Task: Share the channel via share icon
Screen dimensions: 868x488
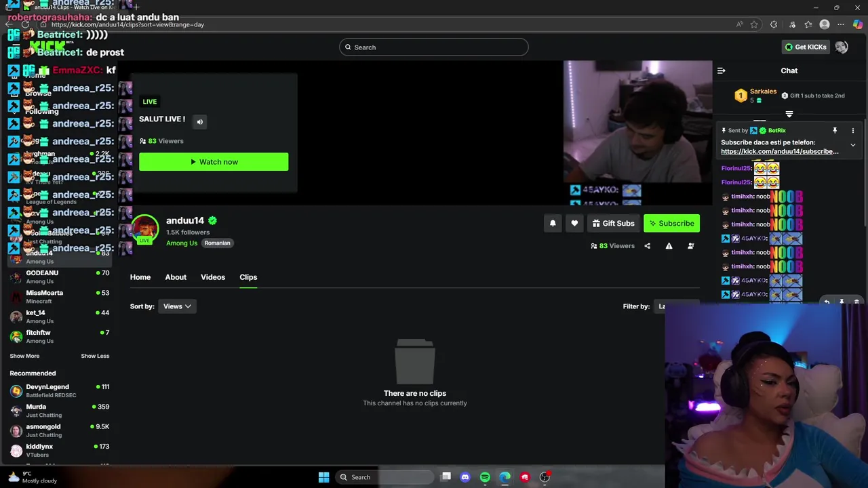Action: (647, 246)
